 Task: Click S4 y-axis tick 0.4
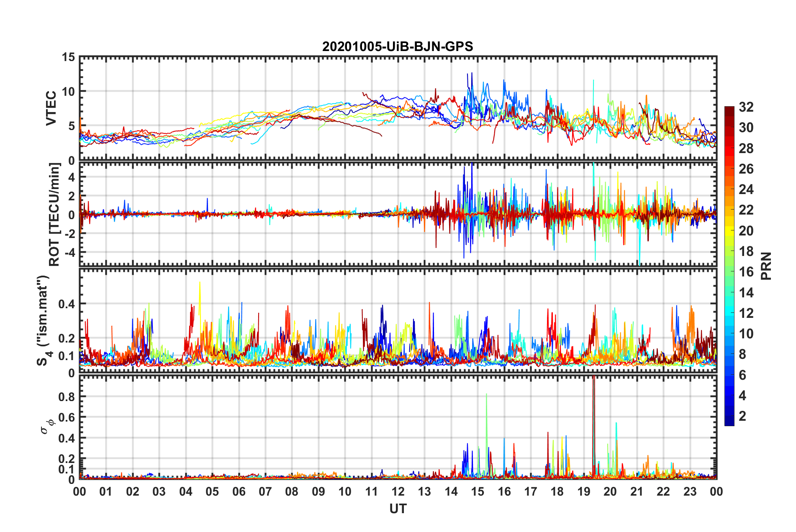pyautogui.click(x=67, y=304)
